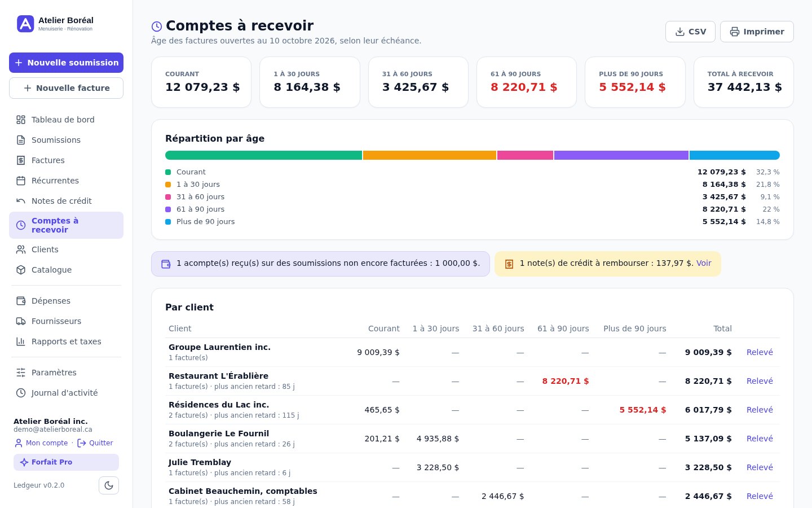Click the Plus de 90 jours summary card
812x508 pixels.
point(635,82)
